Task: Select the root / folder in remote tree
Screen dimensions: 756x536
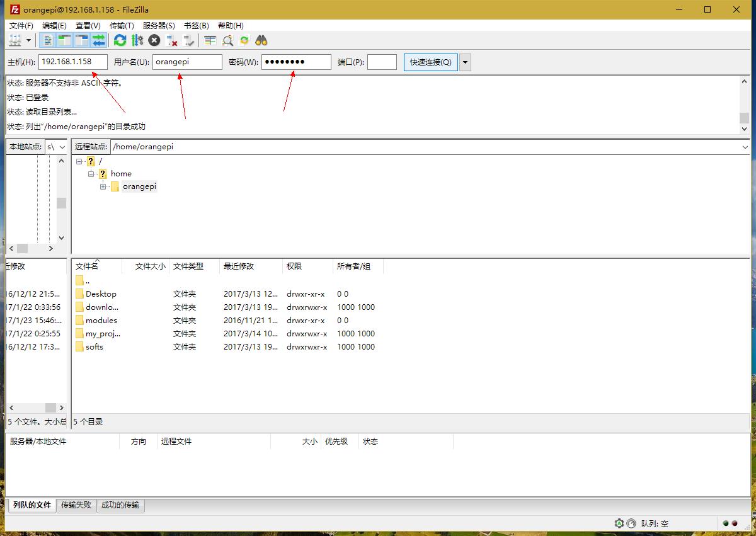Action: pos(100,161)
